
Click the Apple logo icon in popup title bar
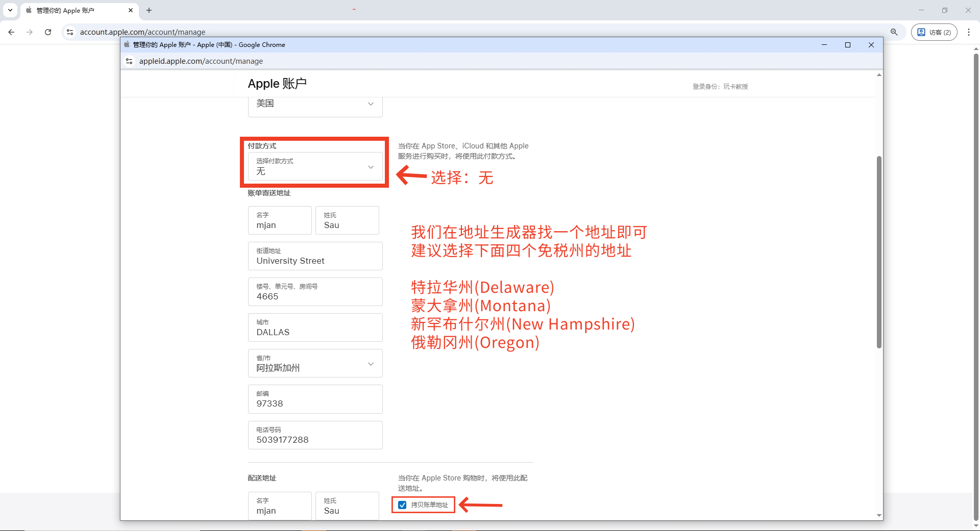pyautogui.click(x=127, y=45)
